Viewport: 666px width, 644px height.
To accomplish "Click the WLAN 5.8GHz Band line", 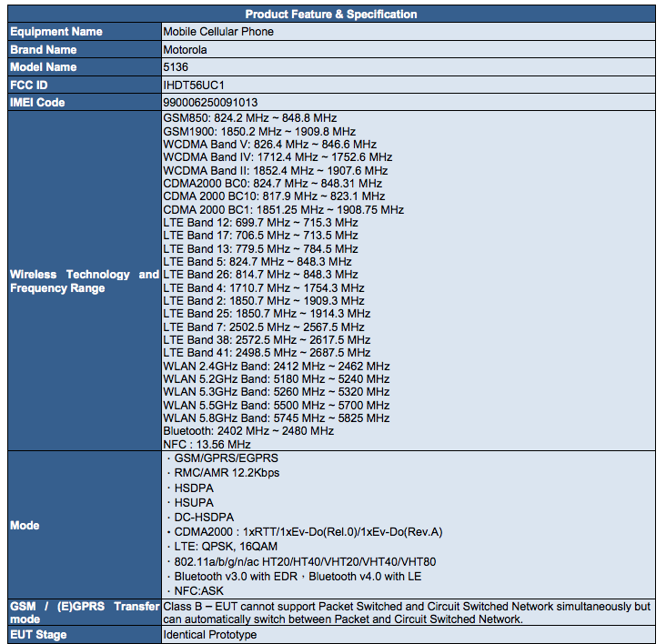I will (x=276, y=418).
